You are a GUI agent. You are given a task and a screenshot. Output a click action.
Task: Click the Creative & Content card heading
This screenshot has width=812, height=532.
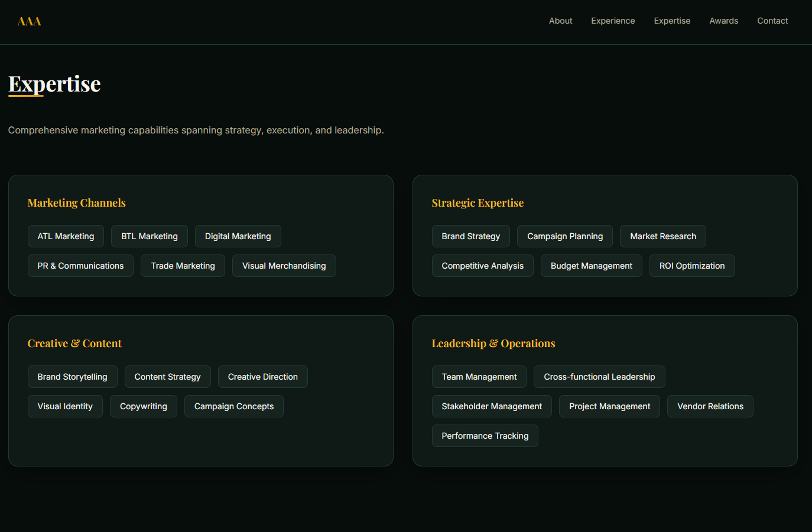click(74, 344)
